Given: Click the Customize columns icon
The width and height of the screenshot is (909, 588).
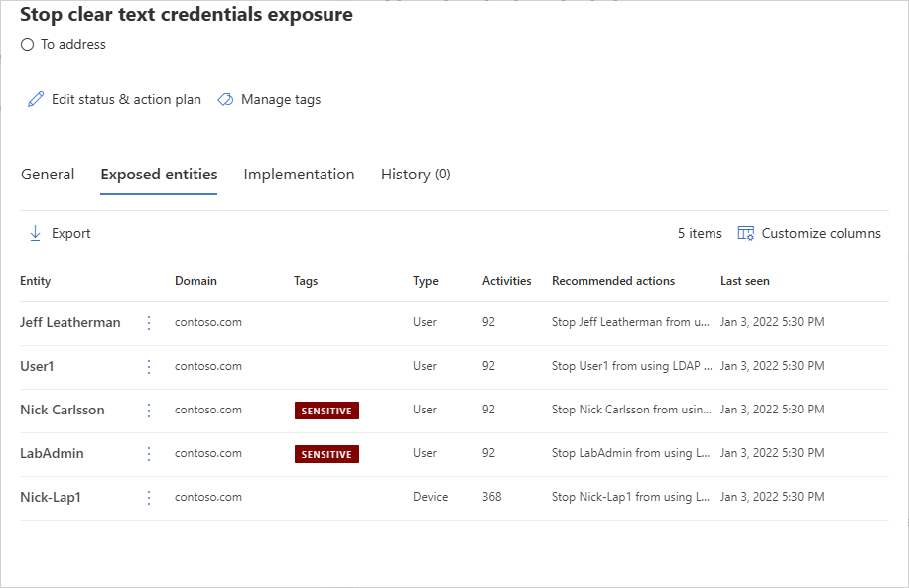Looking at the screenshot, I should (746, 233).
